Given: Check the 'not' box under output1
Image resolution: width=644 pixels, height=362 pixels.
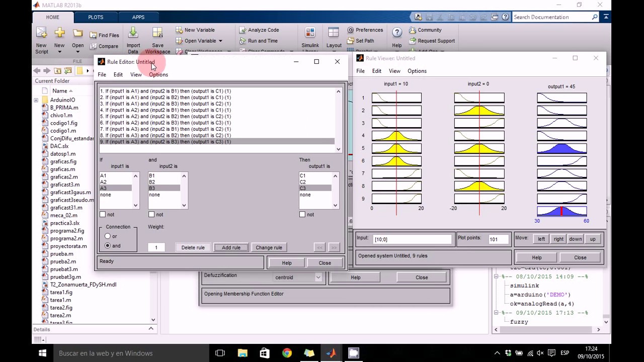Looking at the screenshot, I should pos(302,215).
